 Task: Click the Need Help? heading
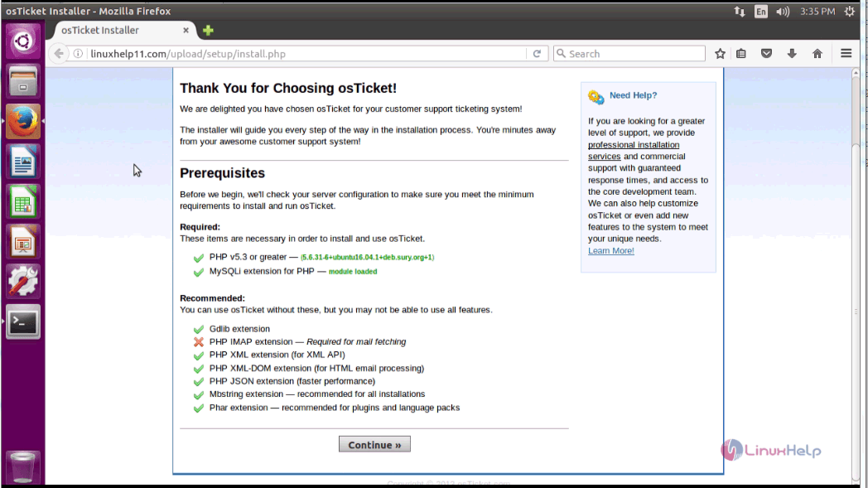coord(634,95)
